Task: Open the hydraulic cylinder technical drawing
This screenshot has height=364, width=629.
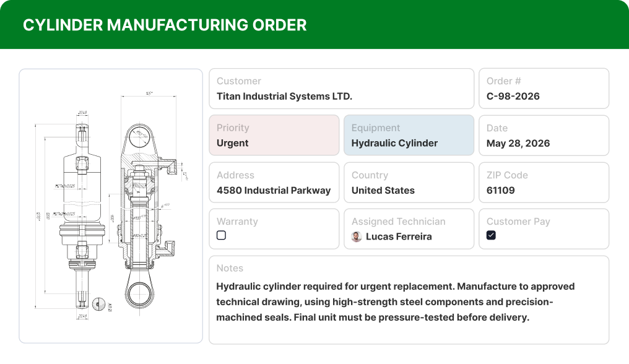Action: (111, 206)
